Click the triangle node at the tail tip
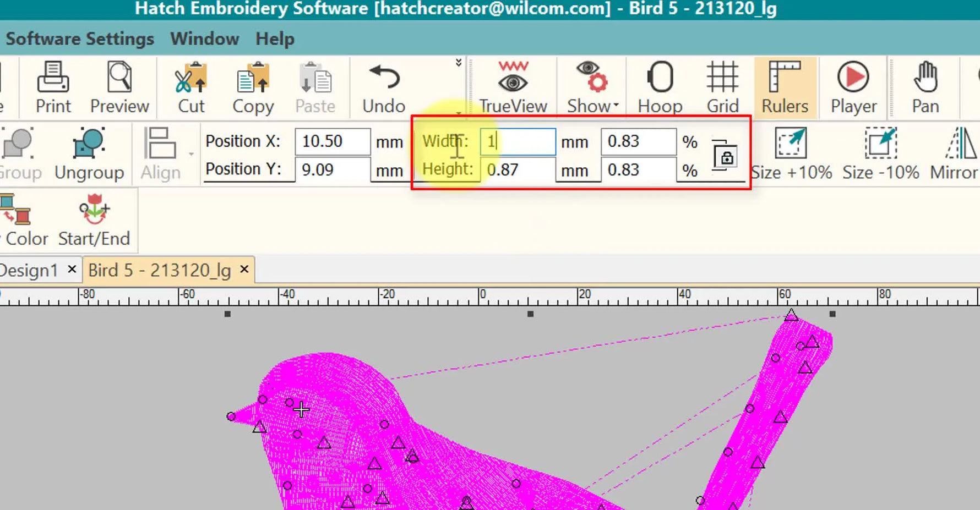This screenshot has width=980, height=510. pos(791,315)
